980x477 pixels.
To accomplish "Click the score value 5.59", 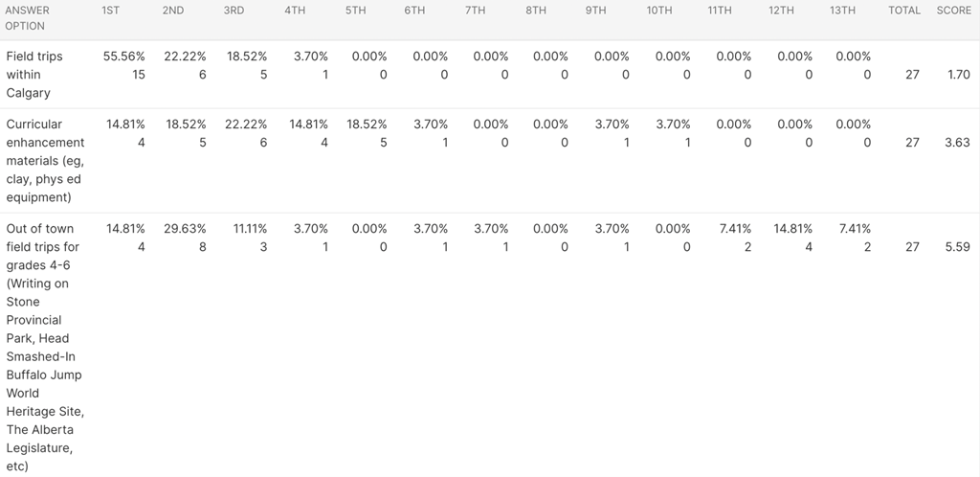I will click(x=957, y=247).
